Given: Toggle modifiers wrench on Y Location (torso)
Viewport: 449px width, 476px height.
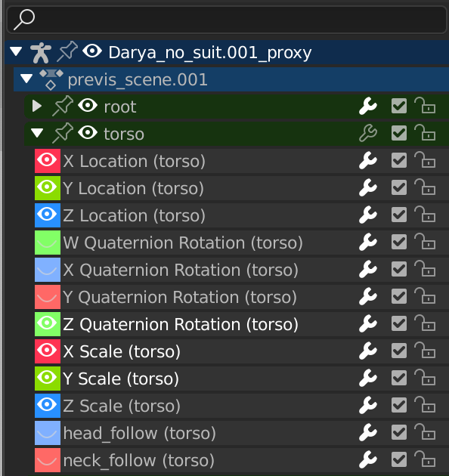Looking at the screenshot, I should coord(368,187).
